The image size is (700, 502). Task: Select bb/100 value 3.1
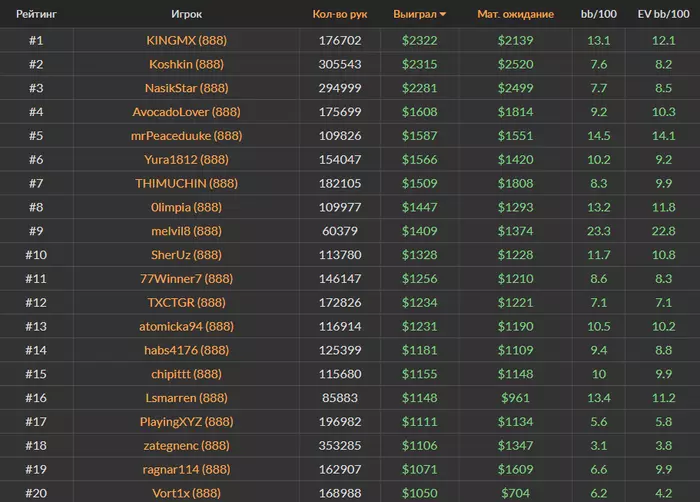pos(599,445)
